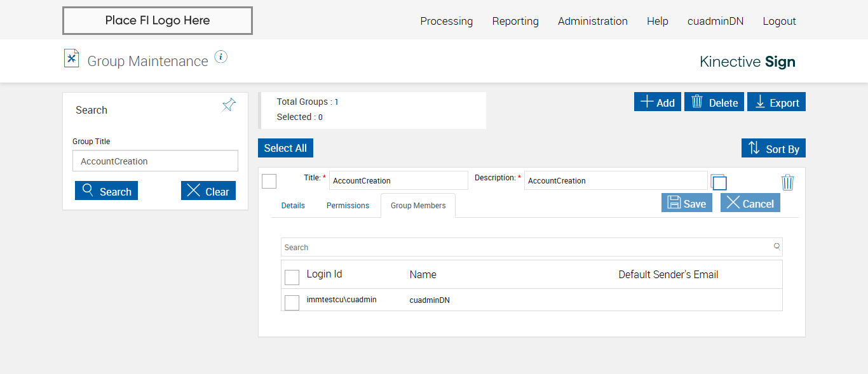Click the Logout link

point(779,21)
